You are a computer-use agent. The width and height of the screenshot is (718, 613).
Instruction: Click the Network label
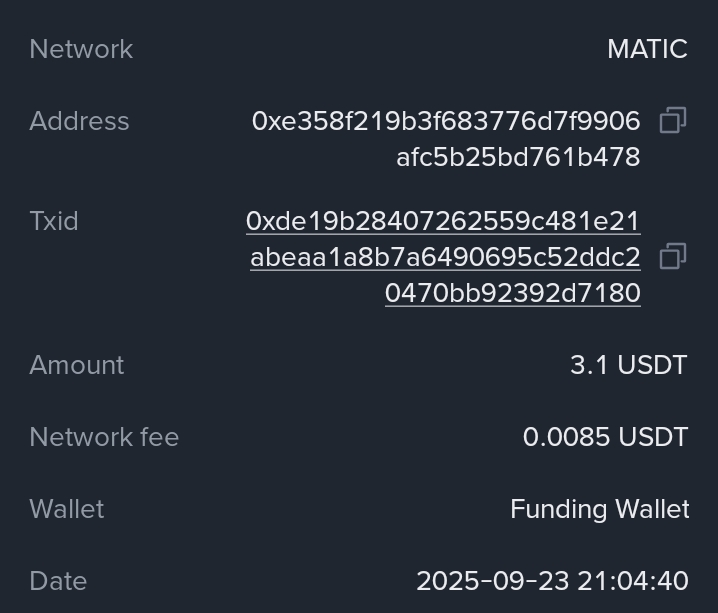coord(81,49)
